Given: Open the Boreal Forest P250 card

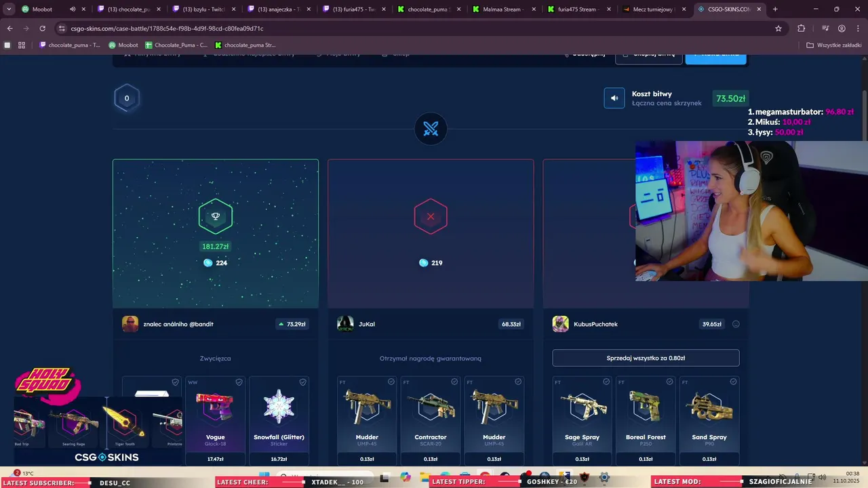Looking at the screenshot, I should (x=646, y=422).
